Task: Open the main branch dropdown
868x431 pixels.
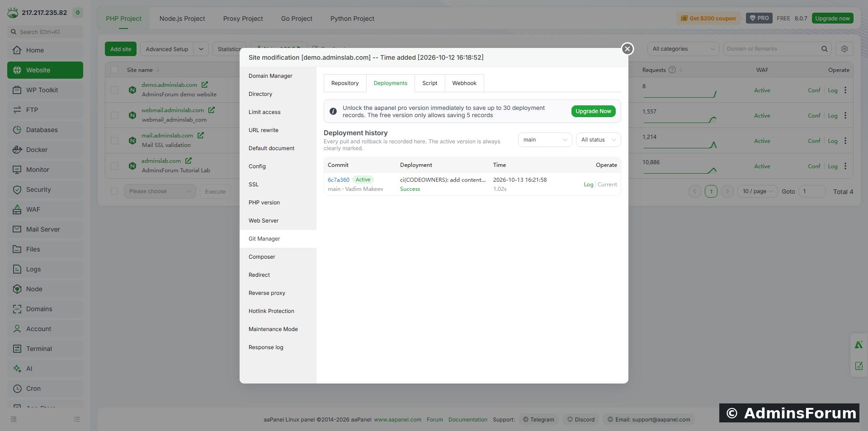Action: coord(545,140)
